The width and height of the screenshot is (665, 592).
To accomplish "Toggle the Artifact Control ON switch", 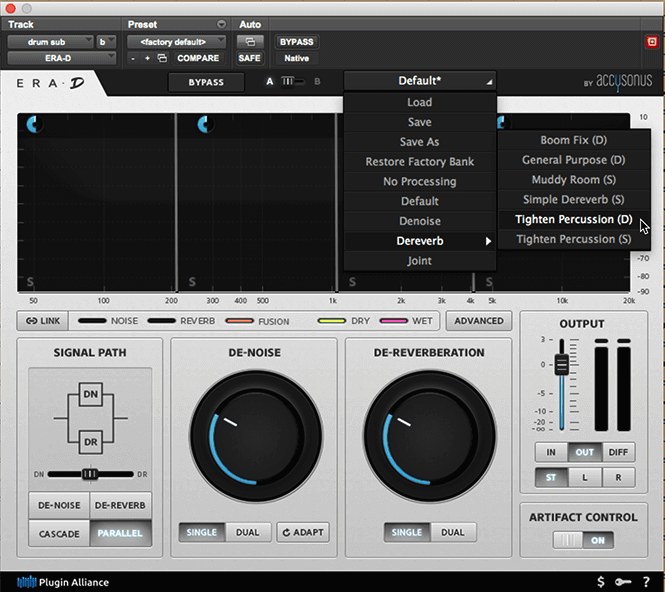I will [x=583, y=540].
